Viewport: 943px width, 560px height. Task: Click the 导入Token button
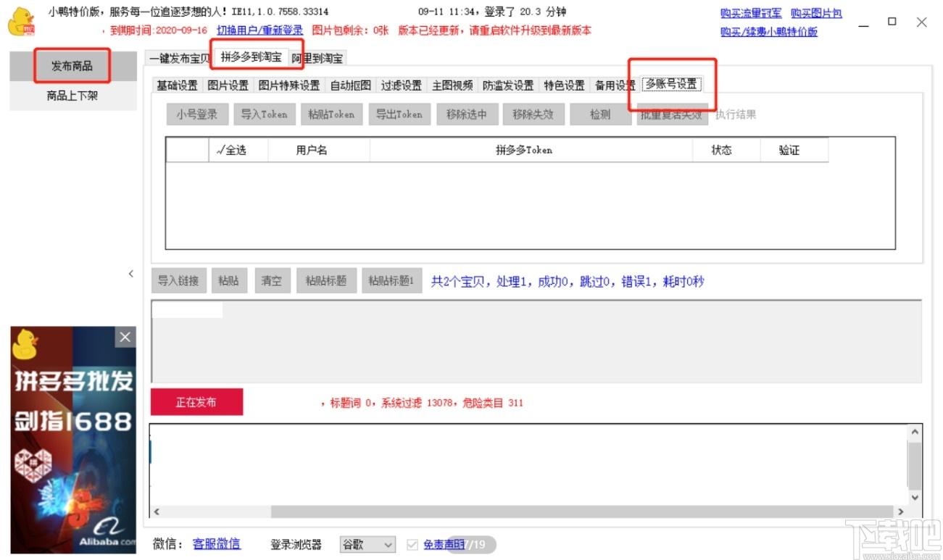(264, 114)
